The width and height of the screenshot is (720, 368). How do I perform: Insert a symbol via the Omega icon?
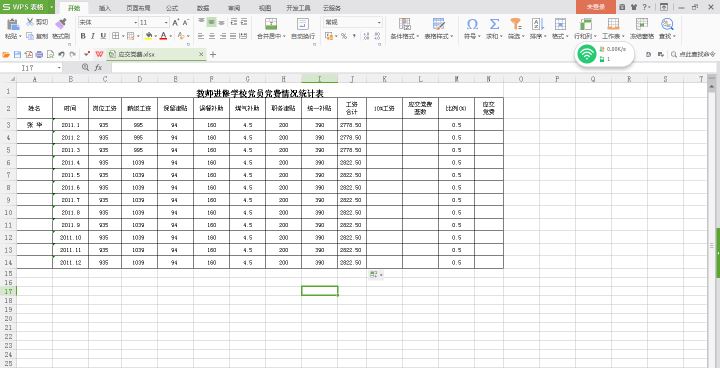472,24
